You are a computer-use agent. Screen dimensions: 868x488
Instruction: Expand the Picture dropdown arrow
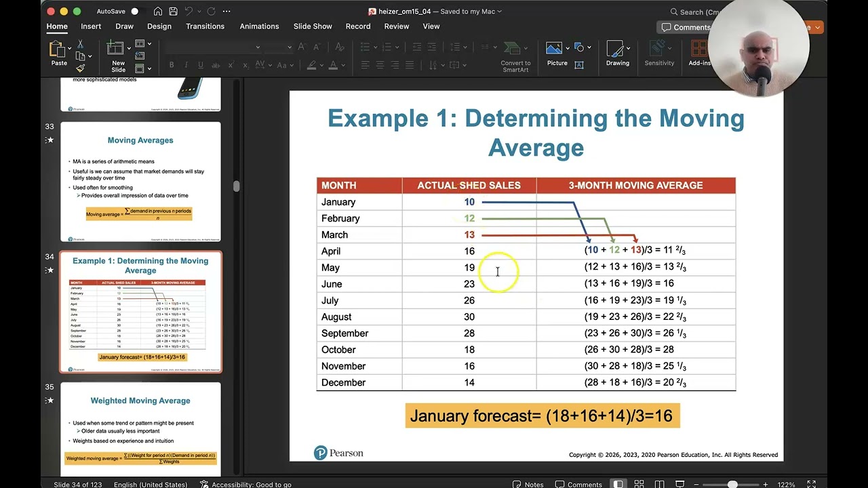coord(566,49)
